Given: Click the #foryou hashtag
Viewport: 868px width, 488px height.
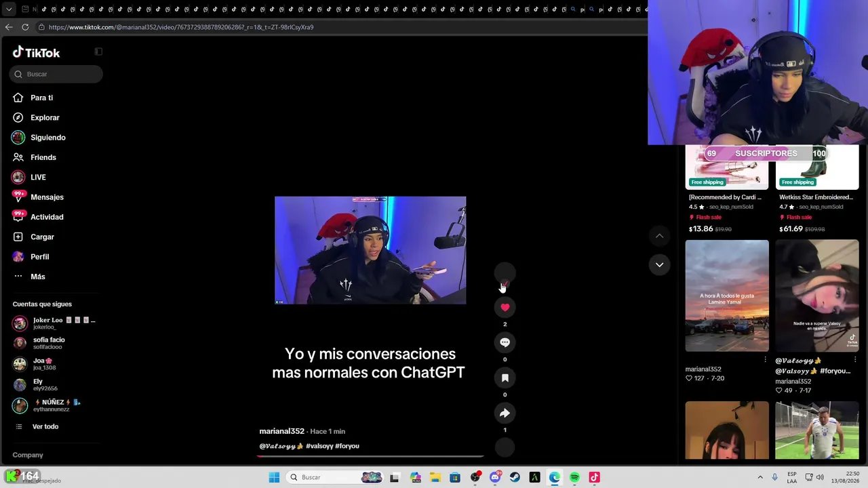Looking at the screenshot, I should pos(347,446).
